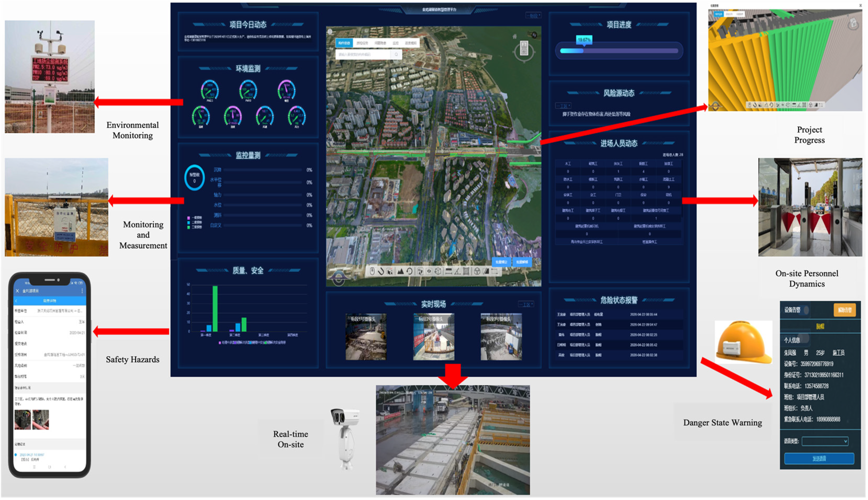Click the mouse navigation tool in map toolbar
868x500 pixels.
click(x=372, y=271)
